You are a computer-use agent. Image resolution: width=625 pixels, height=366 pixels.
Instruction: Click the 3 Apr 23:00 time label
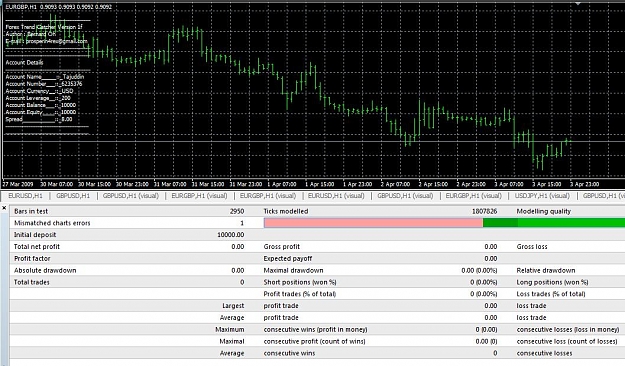pos(585,184)
